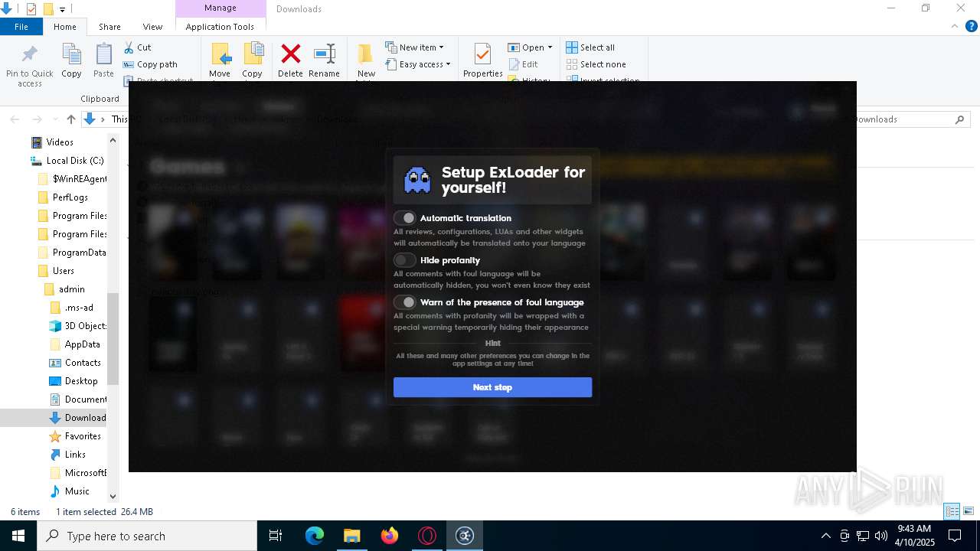Viewport: 980px width, 551px height.
Task: Select the Manage contextual tab
Action: (220, 8)
